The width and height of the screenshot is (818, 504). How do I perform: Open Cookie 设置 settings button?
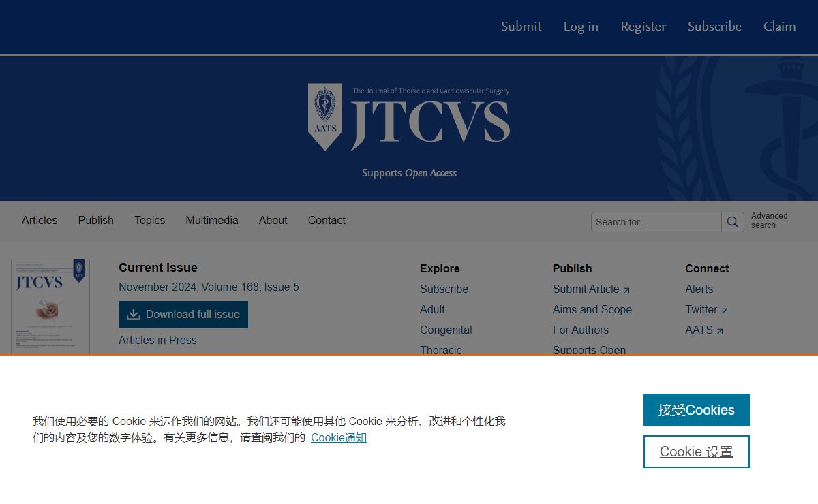tap(697, 452)
